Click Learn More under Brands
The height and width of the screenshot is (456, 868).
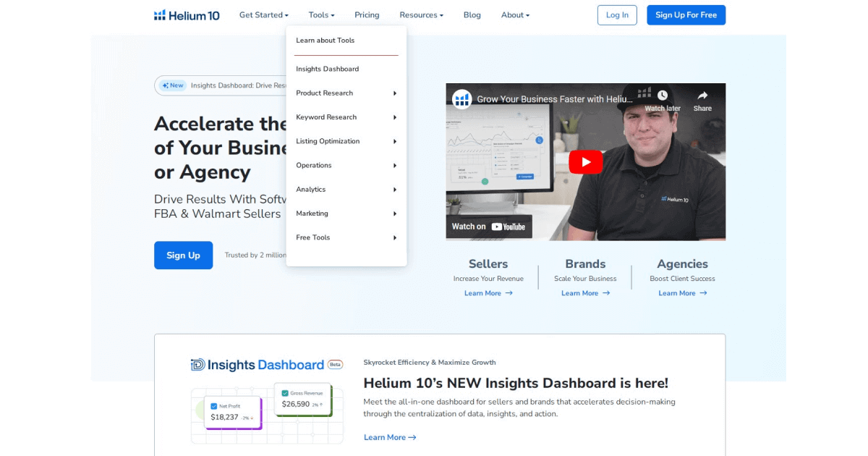pos(585,293)
